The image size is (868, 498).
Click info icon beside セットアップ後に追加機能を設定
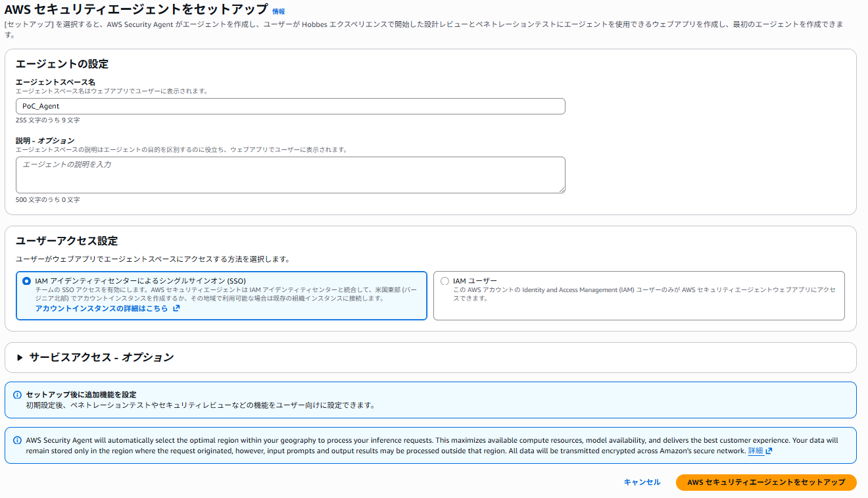(x=17, y=395)
